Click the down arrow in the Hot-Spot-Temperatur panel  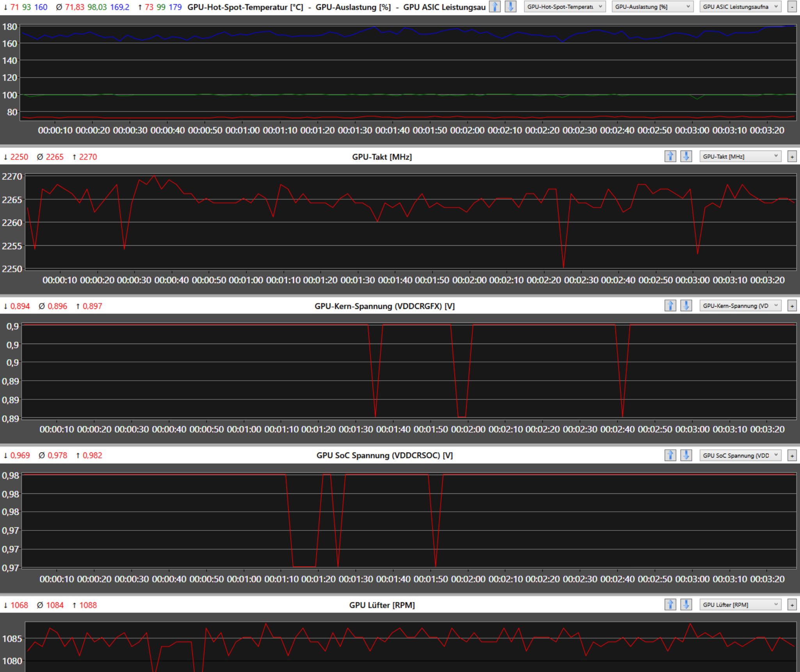click(510, 7)
